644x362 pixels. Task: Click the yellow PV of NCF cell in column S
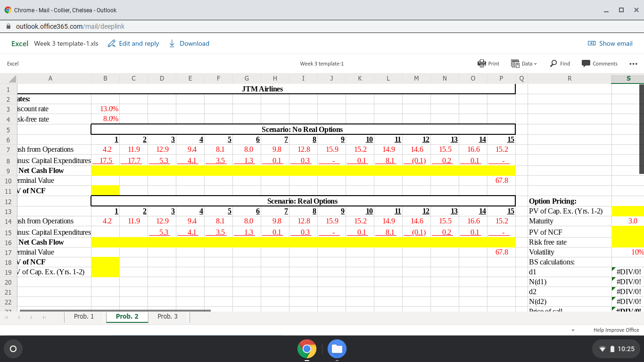(x=627, y=232)
